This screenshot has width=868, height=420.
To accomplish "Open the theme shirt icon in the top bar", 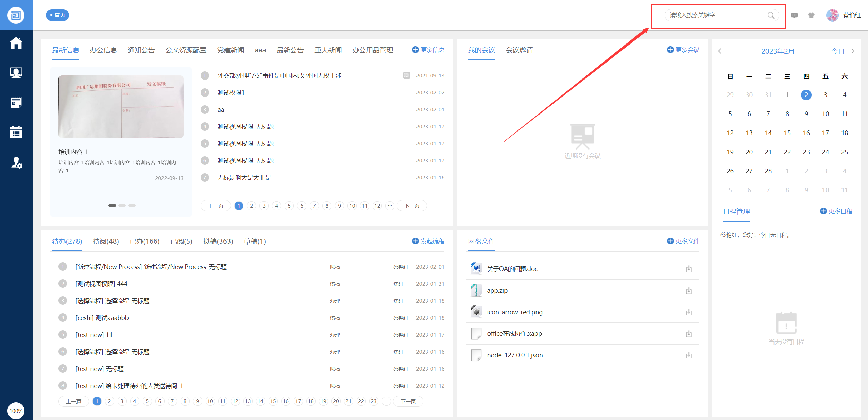I will point(811,15).
